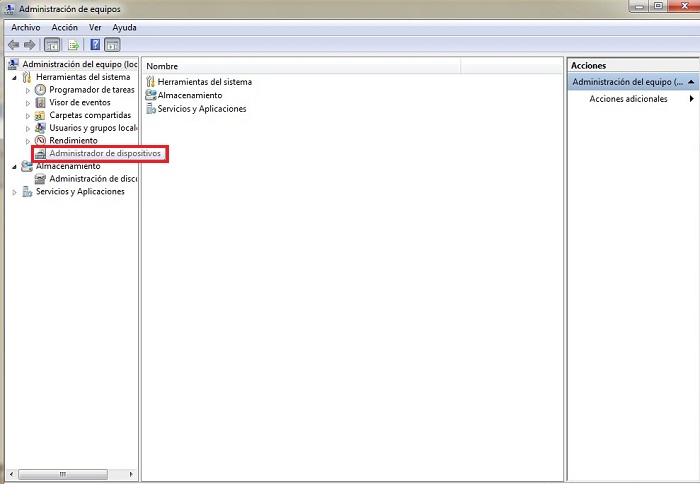Click tree pane scroll left arrow
Viewport: 700px width, 484px height.
click(12, 474)
